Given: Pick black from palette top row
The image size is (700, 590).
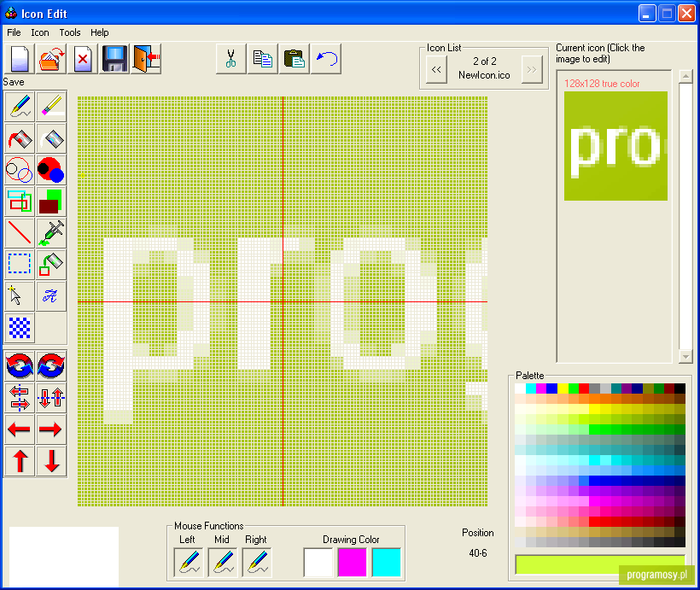Looking at the screenshot, I should [x=680, y=388].
